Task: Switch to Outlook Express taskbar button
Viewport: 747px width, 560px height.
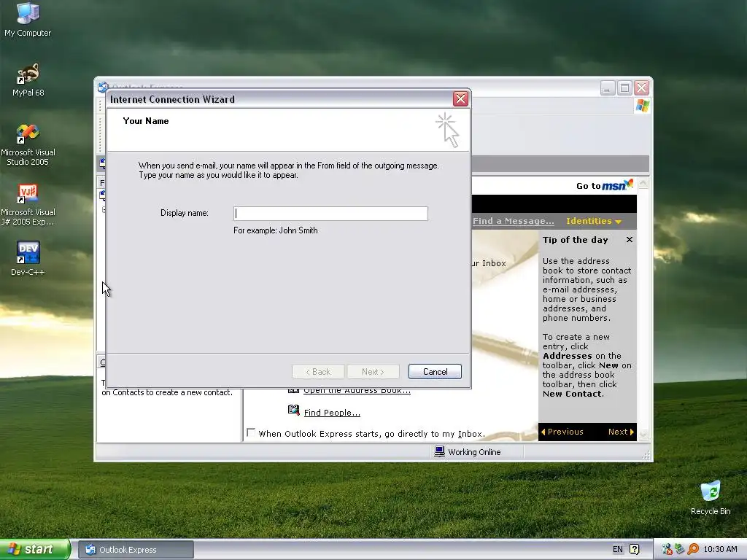Action: tap(136, 550)
